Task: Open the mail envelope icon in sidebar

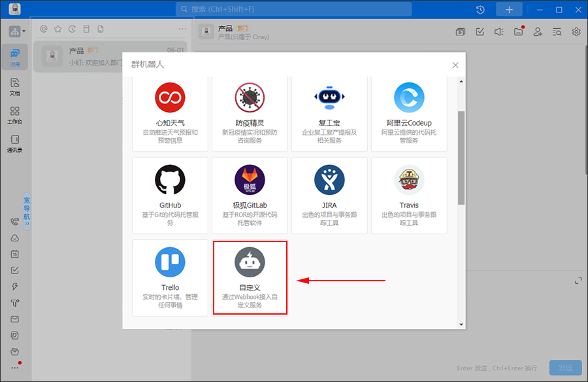Action: point(14,319)
